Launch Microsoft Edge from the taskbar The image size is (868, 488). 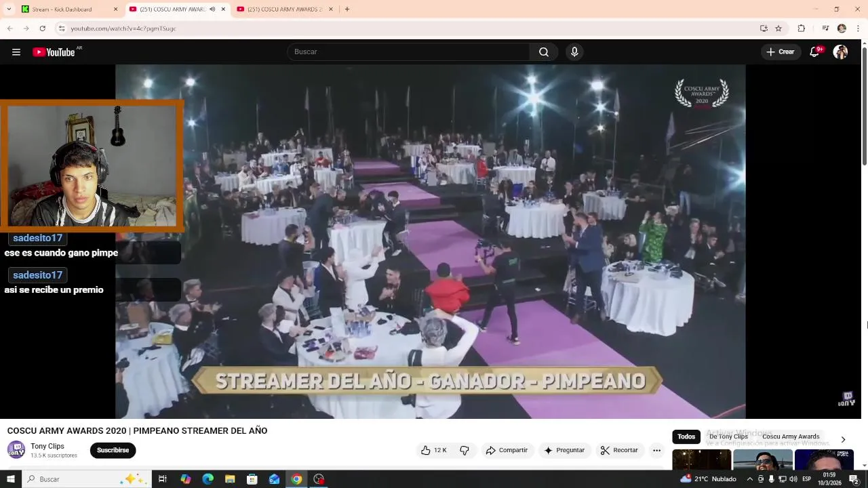(x=208, y=479)
